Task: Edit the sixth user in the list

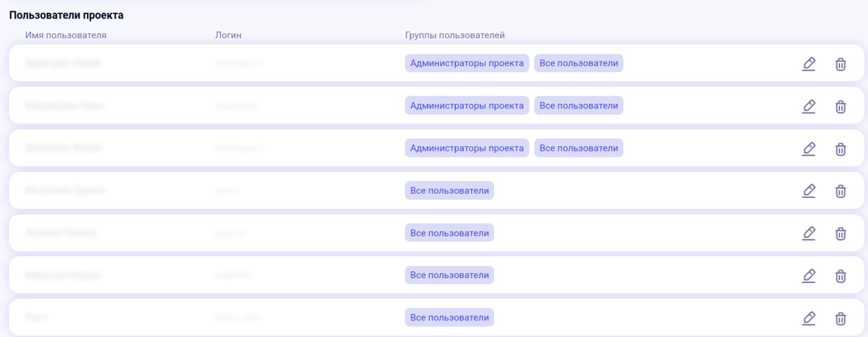Action: coord(809,275)
